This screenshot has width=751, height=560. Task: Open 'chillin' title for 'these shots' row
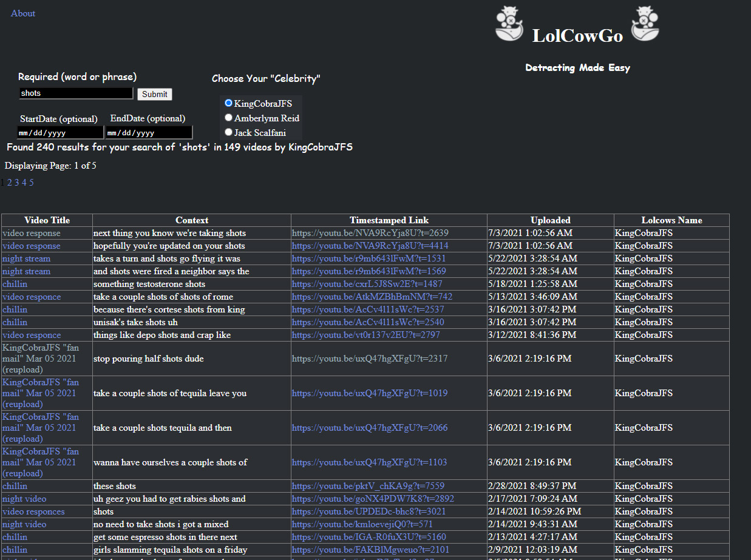coord(15,486)
